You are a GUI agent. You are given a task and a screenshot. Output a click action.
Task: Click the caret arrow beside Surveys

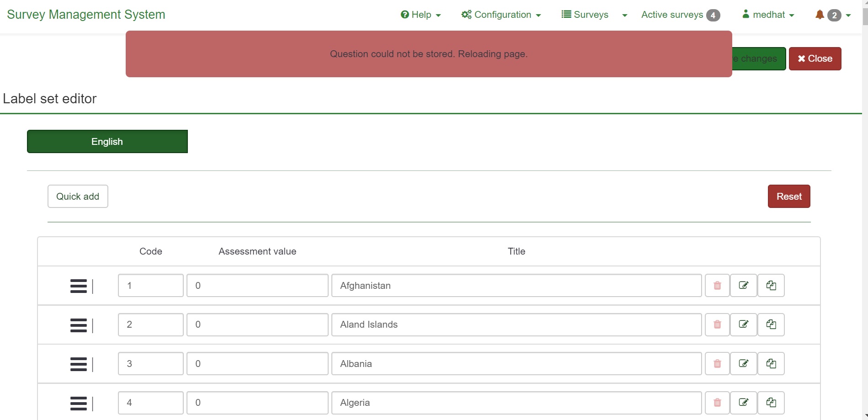tap(624, 15)
